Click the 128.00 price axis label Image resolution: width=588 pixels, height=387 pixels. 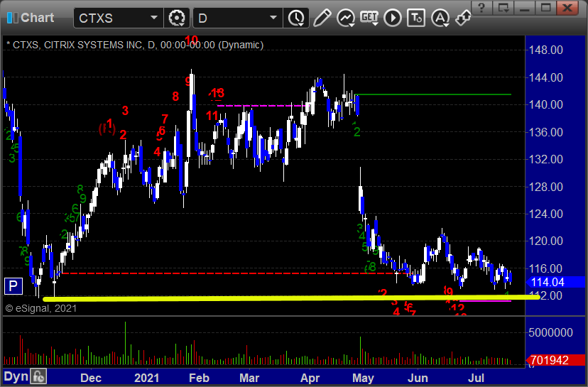[x=545, y=187]
